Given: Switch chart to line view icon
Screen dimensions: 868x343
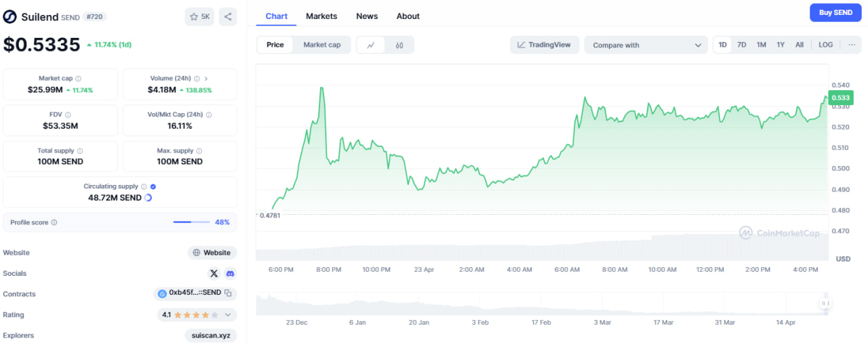Looking at the screenshot, I should point(371,45).
